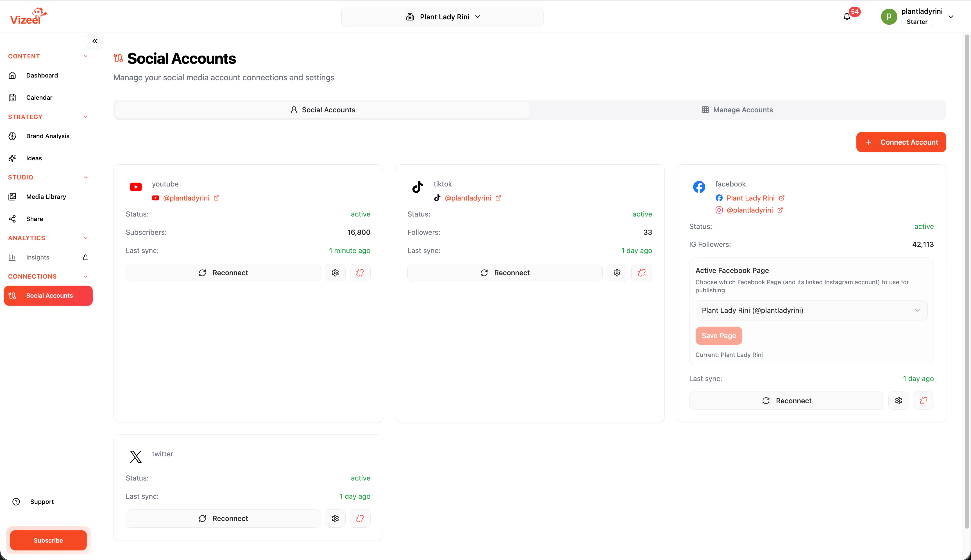The width and height of the screenshot is (971, 560).
Task: Click 'Current: Plant Lady Rini' text
Action: click(x=729, y=355)
